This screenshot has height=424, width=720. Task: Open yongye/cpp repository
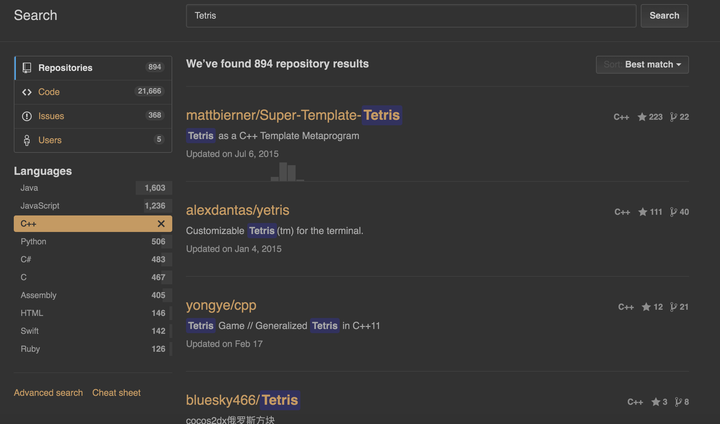[x=221, y=305]
